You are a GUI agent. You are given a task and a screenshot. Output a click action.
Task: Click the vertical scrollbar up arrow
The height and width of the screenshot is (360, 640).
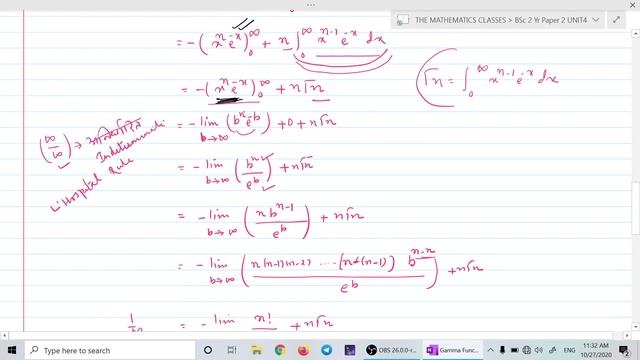click(x=636, y=33)
